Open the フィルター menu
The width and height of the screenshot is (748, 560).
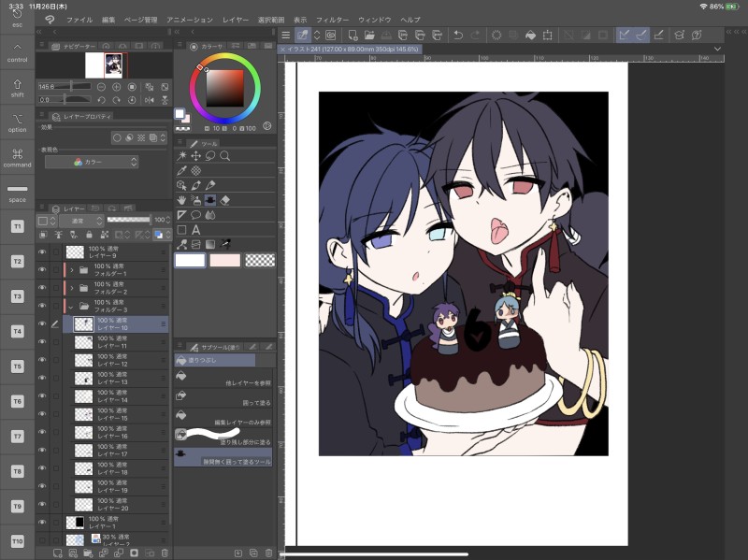click(x=333, y=20)
